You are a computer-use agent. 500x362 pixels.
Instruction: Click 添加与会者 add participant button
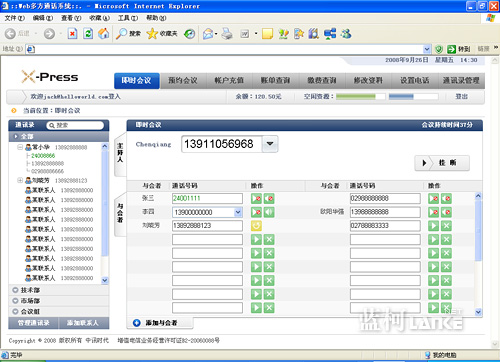pos(161,323)
